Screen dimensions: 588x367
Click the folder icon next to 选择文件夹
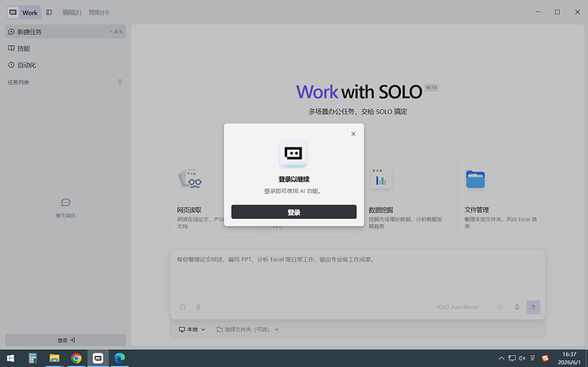point(220,330)
